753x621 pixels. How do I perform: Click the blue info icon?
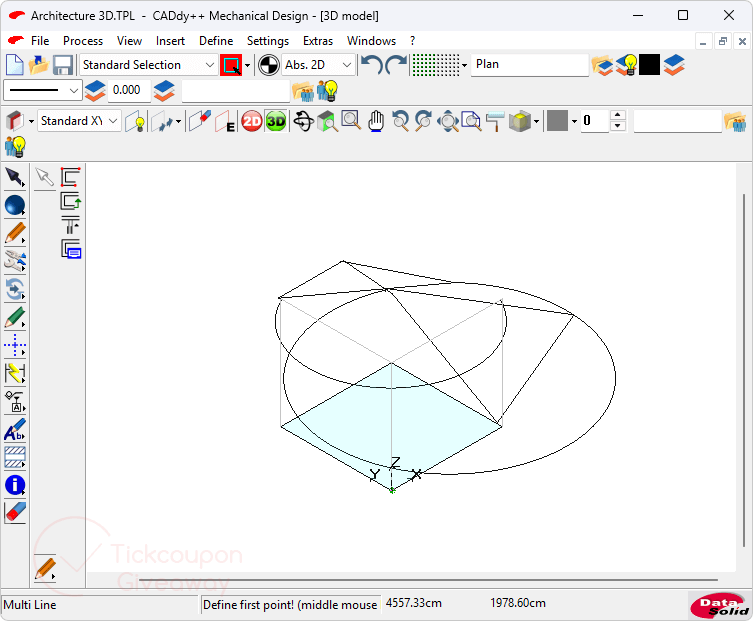[x=15, y=485]
